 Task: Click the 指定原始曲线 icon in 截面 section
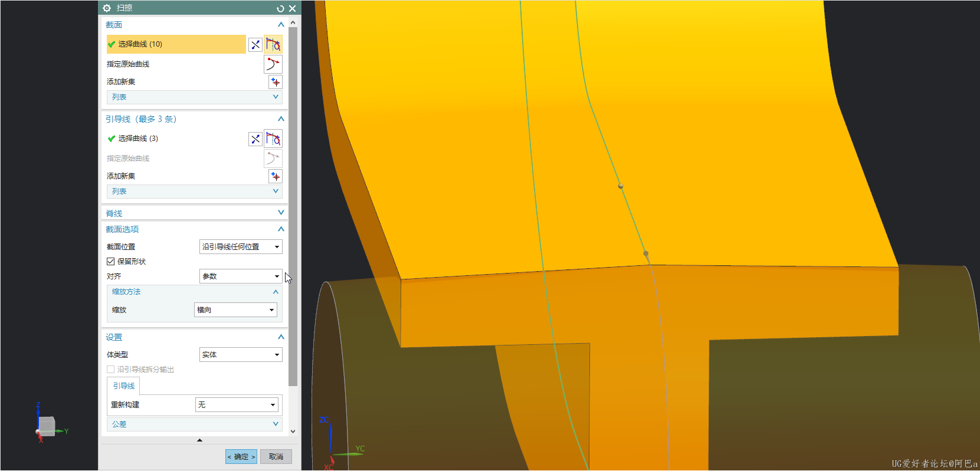[x=273, y=64]
